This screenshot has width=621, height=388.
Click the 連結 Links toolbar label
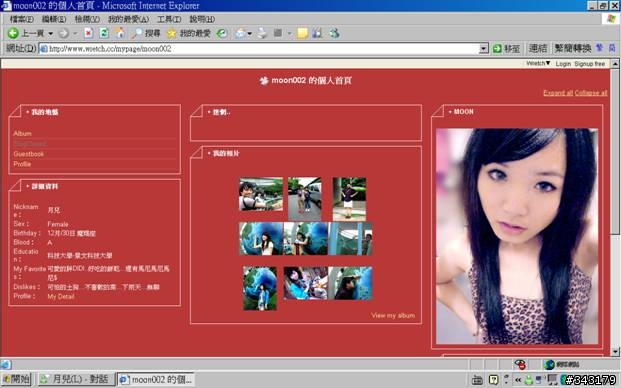(538, 48)
